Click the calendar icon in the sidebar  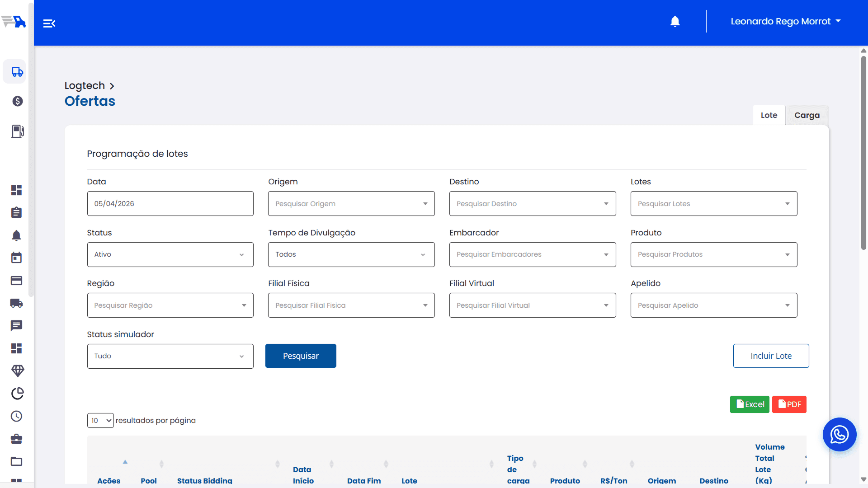17,258
